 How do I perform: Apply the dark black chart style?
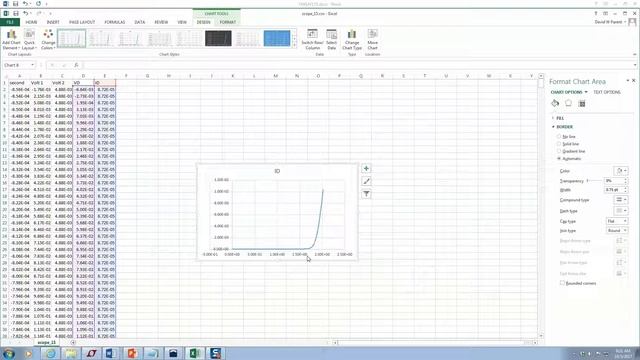(218, 38)
